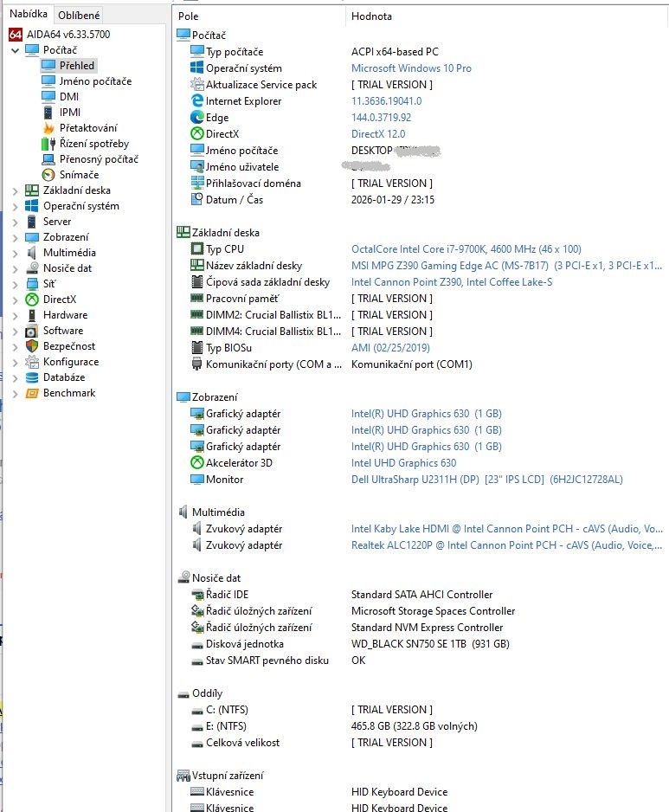Click the DirectX icon in the sidebar
Image resolution: width=669 pixels, height=812 pixels.
click(31, 300)
